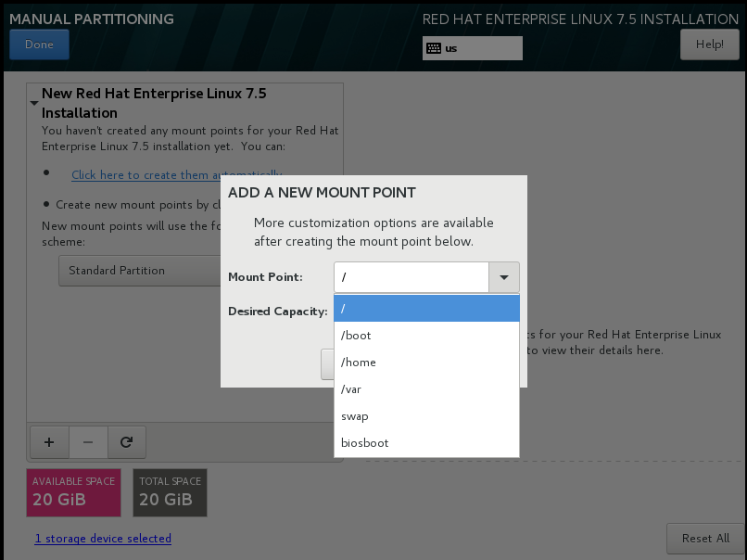Open the Standard Partition scheme dropdown
This screenshot has height=560, width=747.
[x=140, y=270]
